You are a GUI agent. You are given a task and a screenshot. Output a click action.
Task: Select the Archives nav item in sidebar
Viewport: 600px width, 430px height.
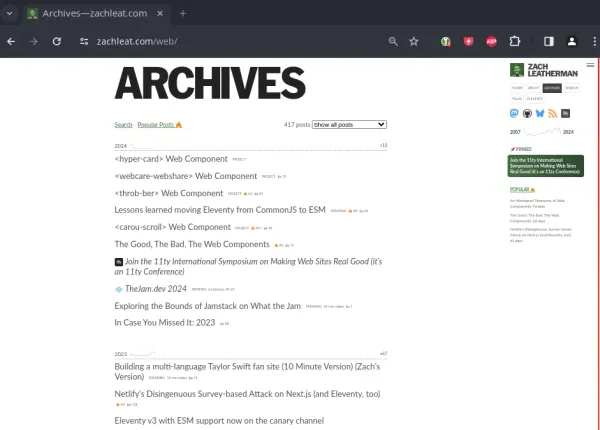(x=552, y=88)
